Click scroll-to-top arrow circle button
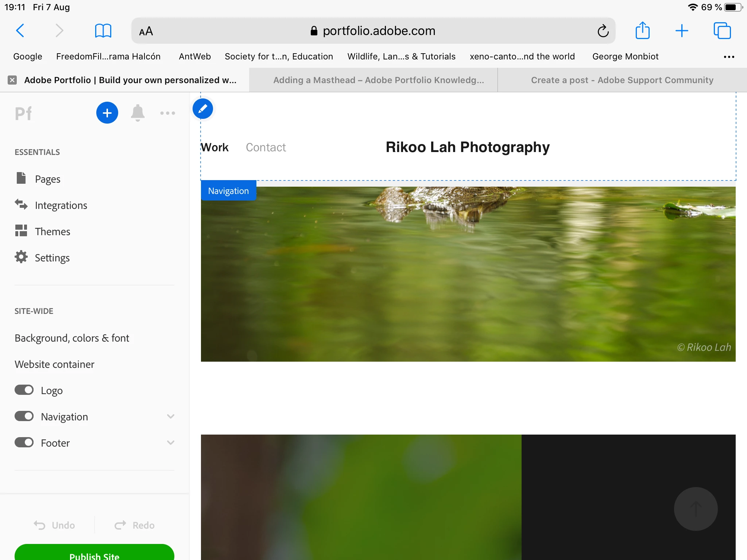This screenshot has width=747, height=560. click(696, 509)
